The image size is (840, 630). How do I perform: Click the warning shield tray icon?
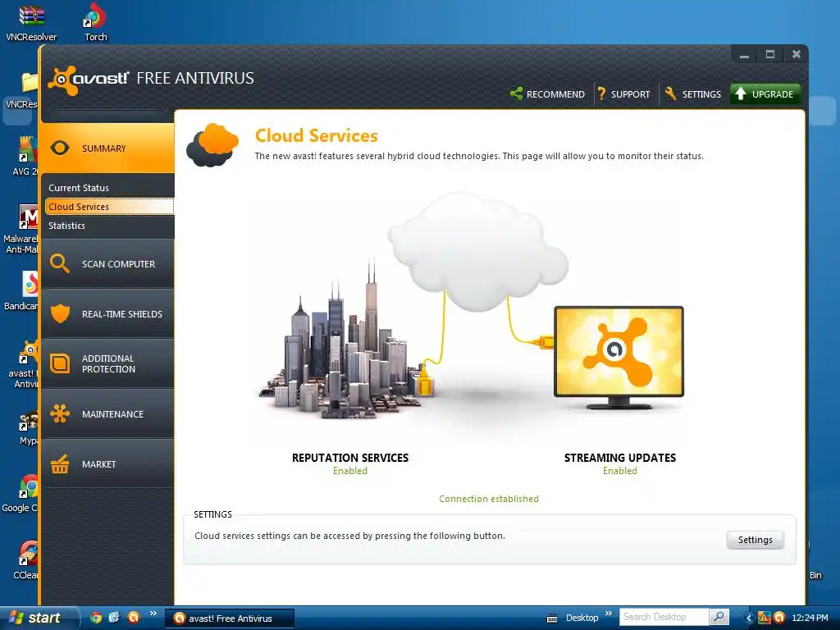(764, 618)
